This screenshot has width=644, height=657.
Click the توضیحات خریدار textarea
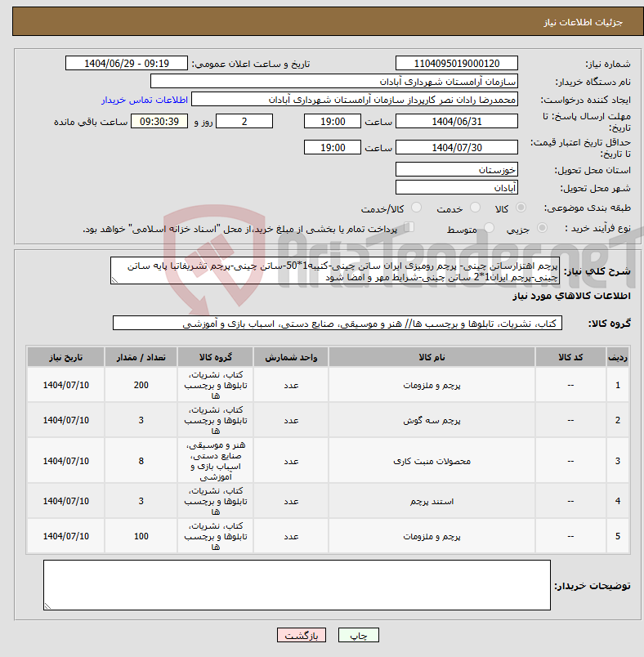(x=297, y=585)
